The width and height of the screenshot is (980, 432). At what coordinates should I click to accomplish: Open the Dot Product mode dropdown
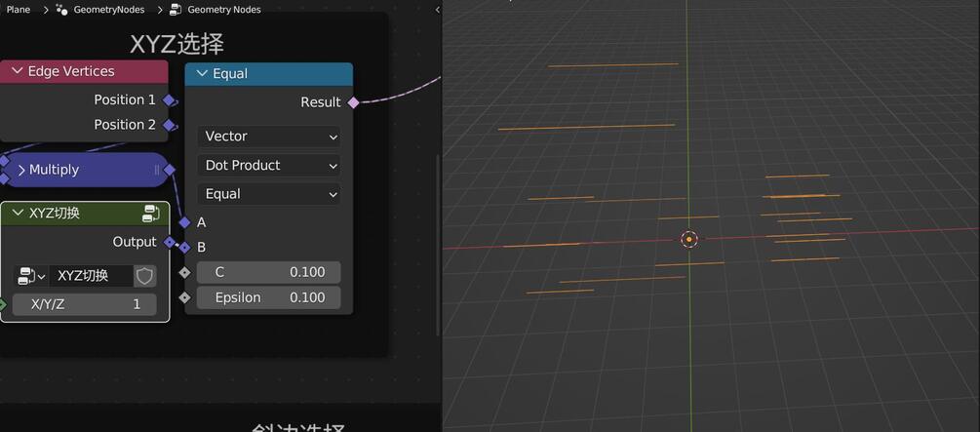coord(269,166)
